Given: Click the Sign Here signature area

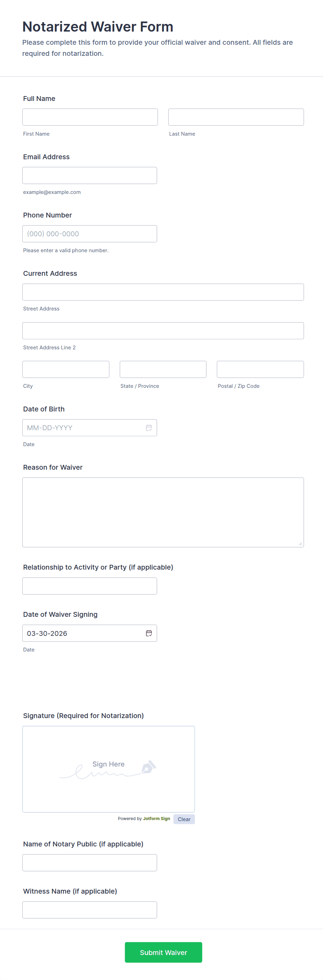Looking at the screenshot, I should (x=109, y=769).
